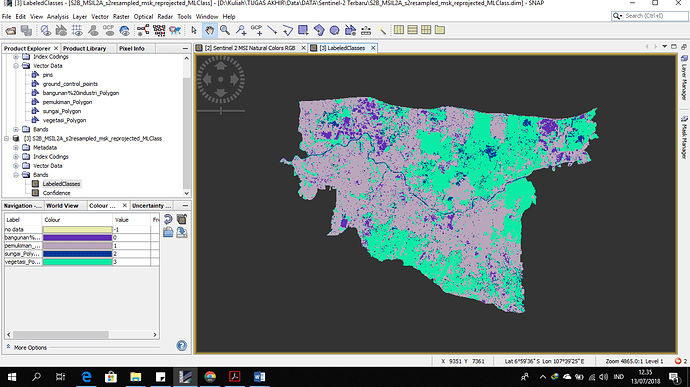Screen dimensions: 690x387
Task: Click the range finder ruler tool
Action: point(366,30)
